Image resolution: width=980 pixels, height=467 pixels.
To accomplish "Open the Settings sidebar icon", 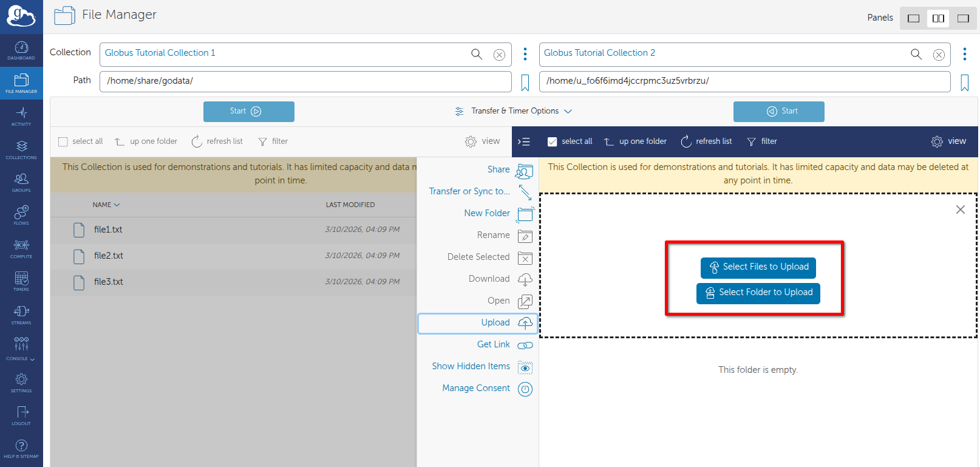I will [21, 383].
